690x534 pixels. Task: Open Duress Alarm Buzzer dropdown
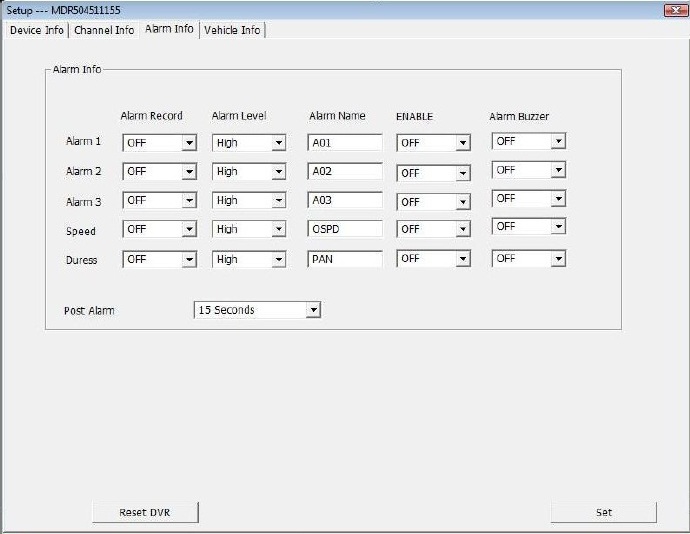click(x=529, y=258)
